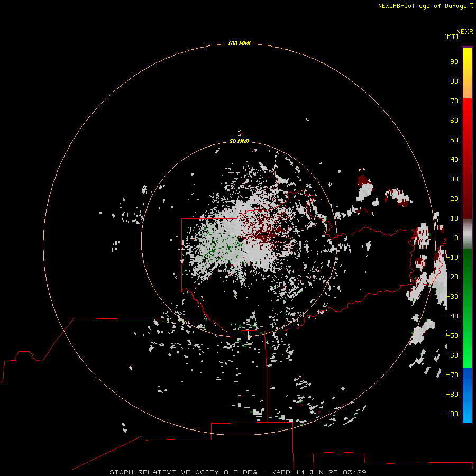Pick the blue bottom color bar segment

pos(467,396)
